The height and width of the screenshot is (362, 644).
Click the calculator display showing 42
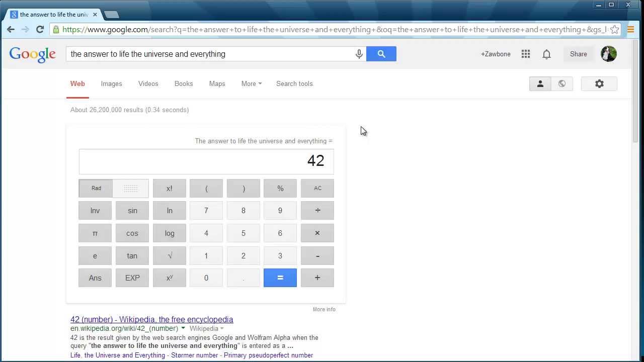(206, 161)
